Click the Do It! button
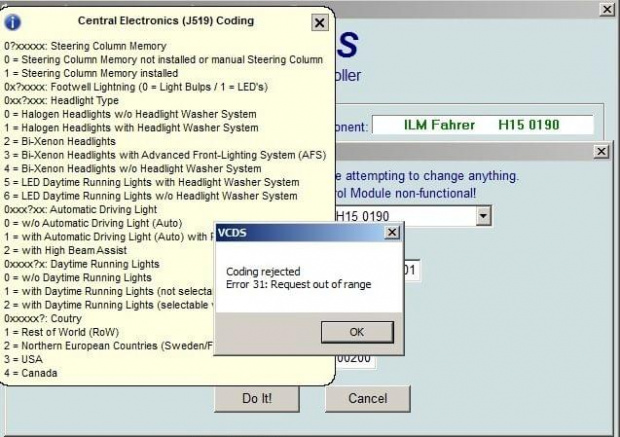 [257, 398]
